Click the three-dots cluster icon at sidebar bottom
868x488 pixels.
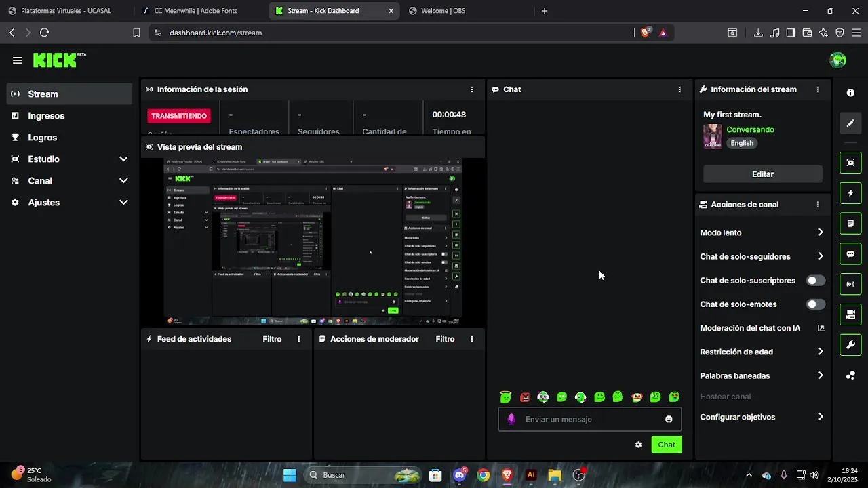(x=850, y=375)
